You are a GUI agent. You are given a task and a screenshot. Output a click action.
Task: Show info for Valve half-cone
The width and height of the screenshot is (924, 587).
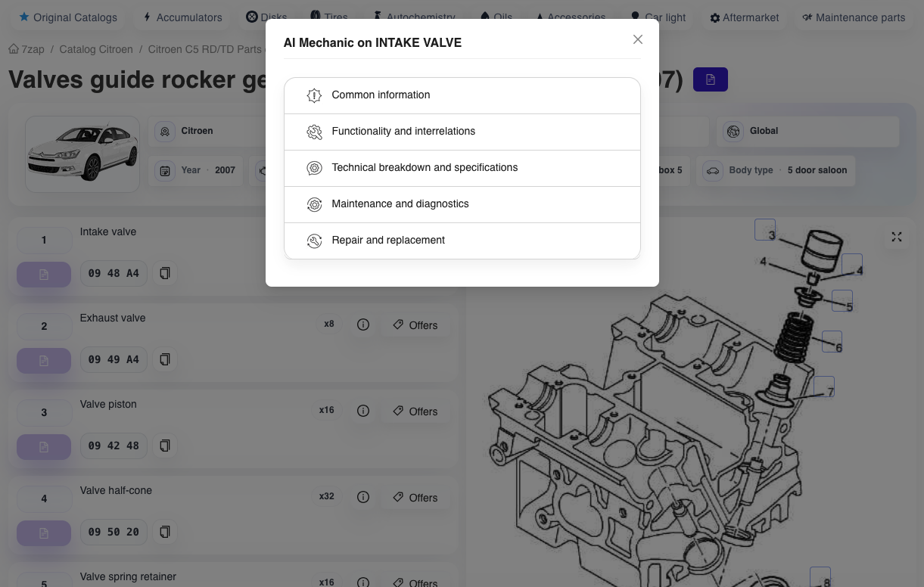[x=363, y=497]
